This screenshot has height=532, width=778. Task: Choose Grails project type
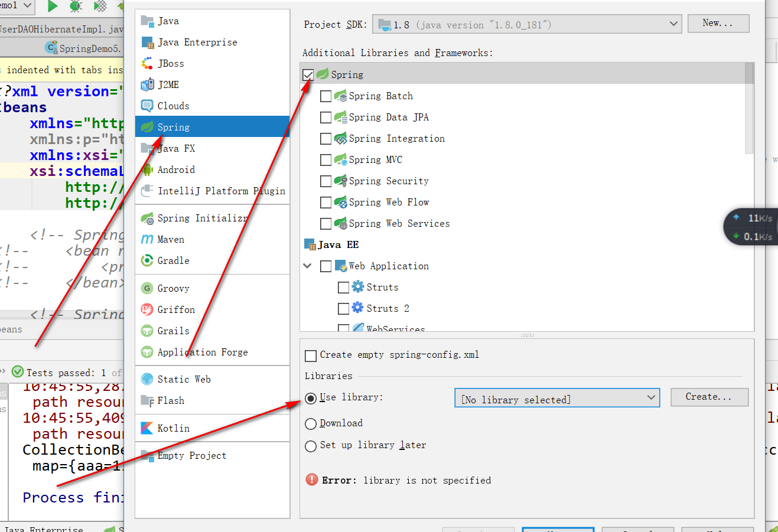[x=213, y=331]
